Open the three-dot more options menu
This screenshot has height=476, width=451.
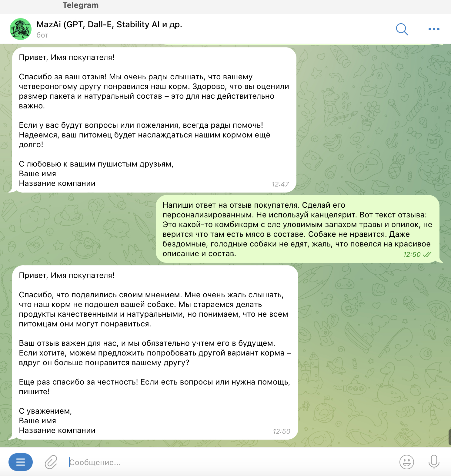point(434,29)
